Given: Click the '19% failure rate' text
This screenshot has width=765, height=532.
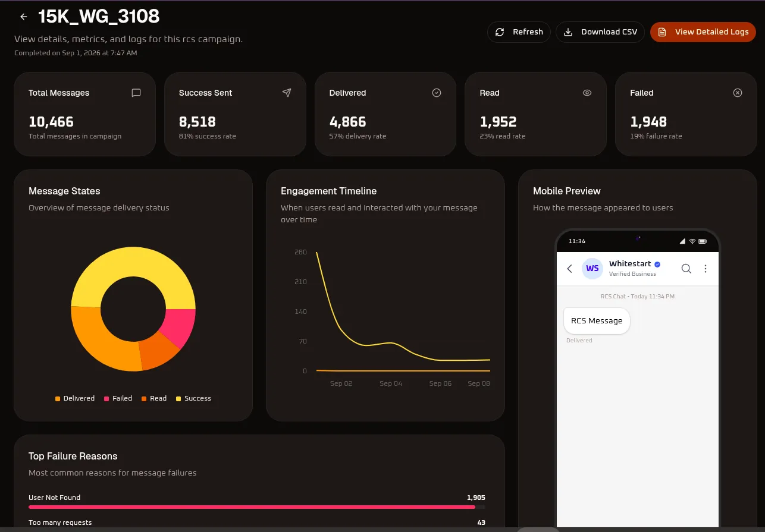Looking at the screenshot, I should tap(656, 136).
